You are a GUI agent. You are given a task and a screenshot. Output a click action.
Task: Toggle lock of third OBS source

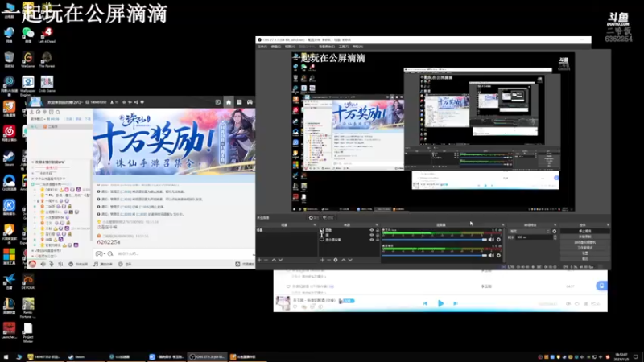(x=378, y=240)
